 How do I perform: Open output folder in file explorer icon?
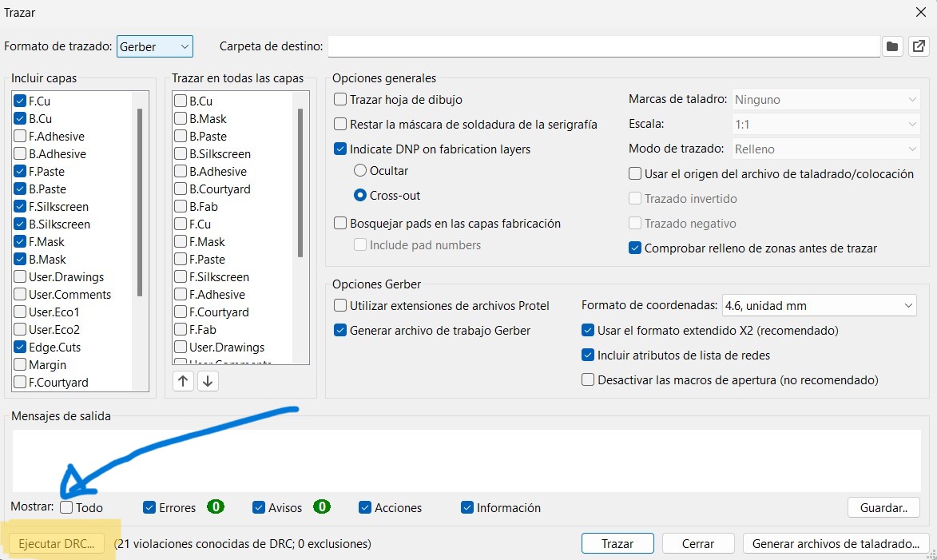coord(917,46)
